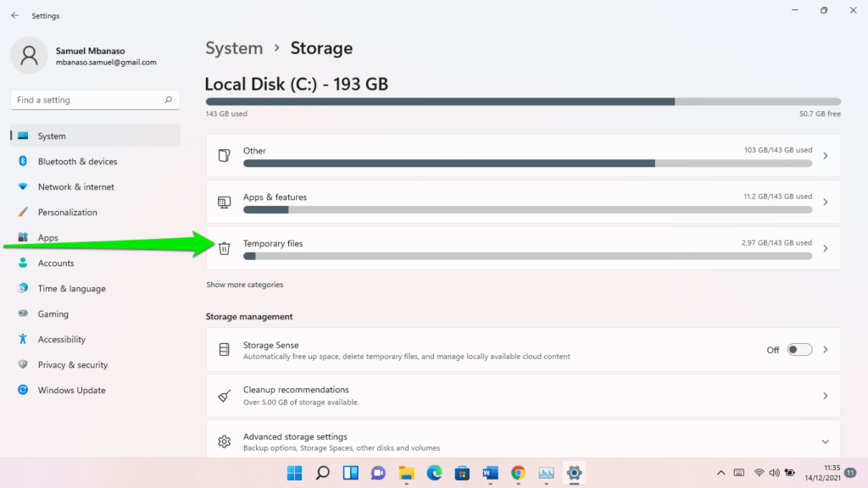Click the Cleanup recommendations broom icon

(224, 396)
